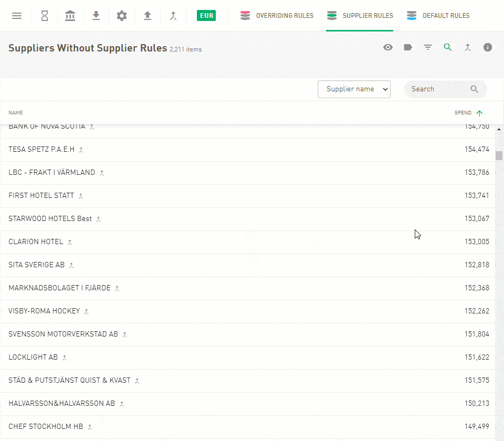Click the CLARION HOTEL supplier entry
The image size is (504, 441).
tap(36, 241)
